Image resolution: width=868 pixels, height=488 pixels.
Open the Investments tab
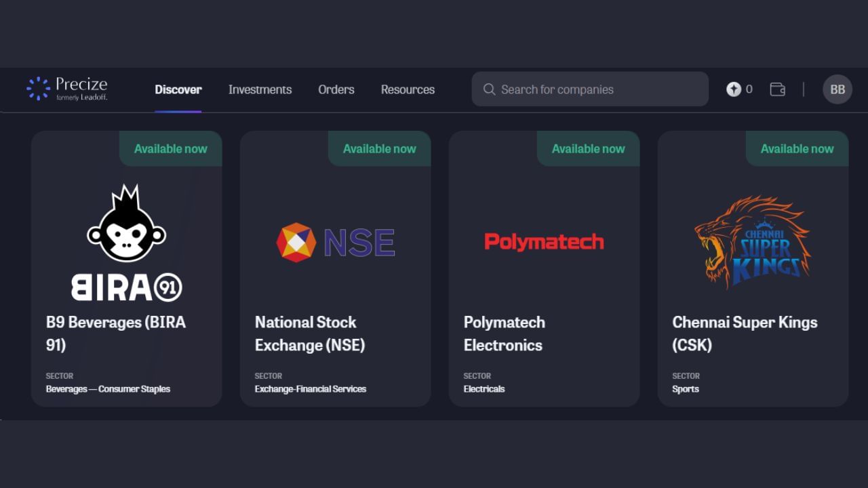click(260, 89)
